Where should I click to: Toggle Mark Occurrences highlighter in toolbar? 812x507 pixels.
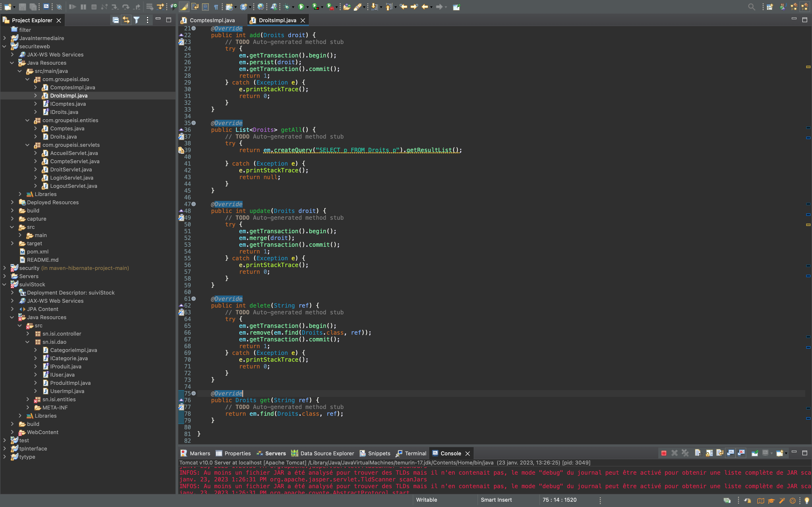tap(184, 7)
